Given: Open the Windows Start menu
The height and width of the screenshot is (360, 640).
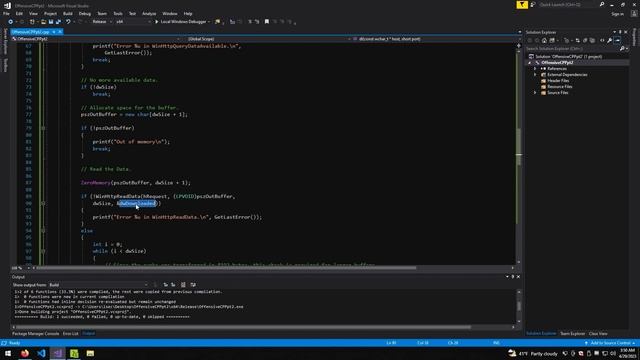Looking at the screenshot, I should click(8, 353).
